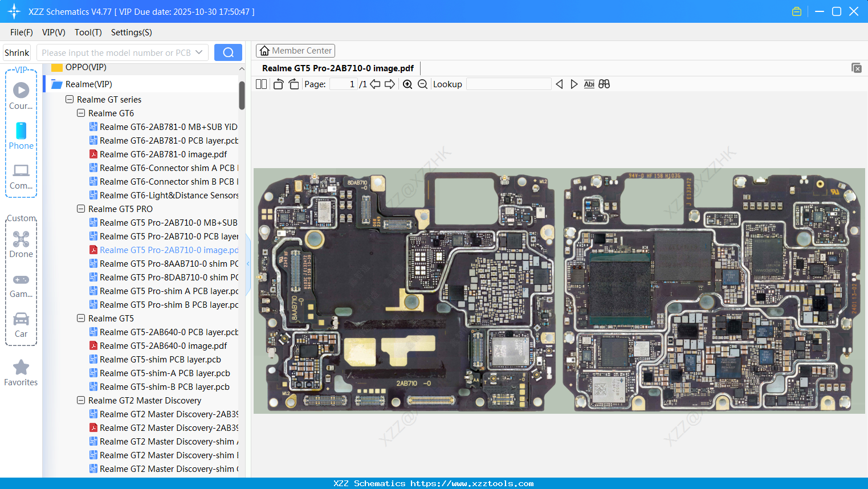Open the Tool(T) menu
868x489 pixels.
88,32
